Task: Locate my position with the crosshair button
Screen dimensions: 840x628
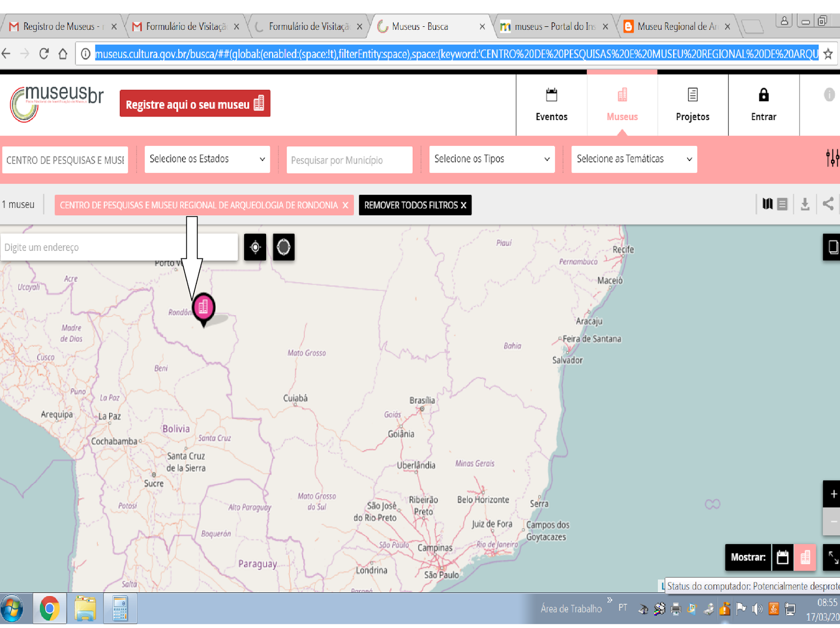Action: [x=255, y=247]
